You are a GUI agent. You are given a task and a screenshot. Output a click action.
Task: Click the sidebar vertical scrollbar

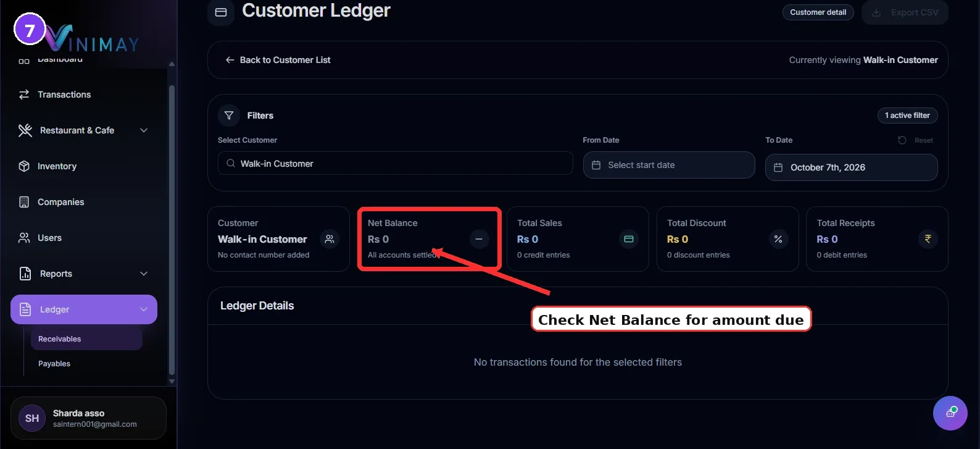pyautogui.click(x=172, y=229)
